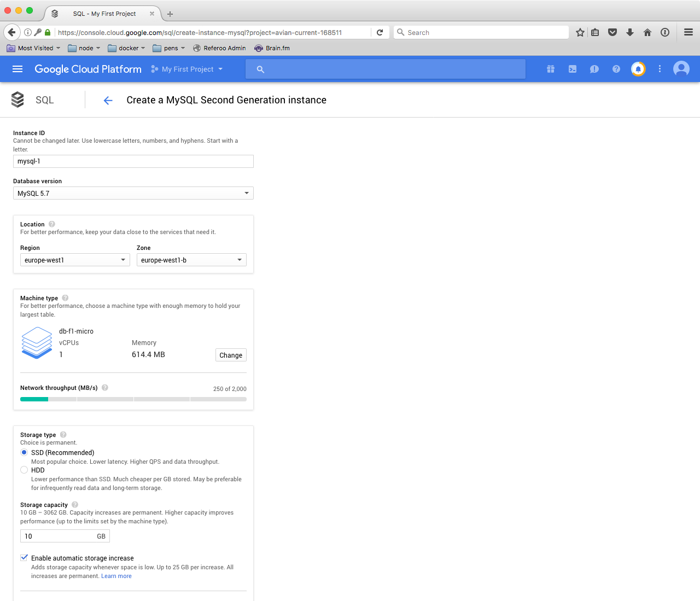Click the search magnifier in Cloud Platform bar

coord(260,69)
